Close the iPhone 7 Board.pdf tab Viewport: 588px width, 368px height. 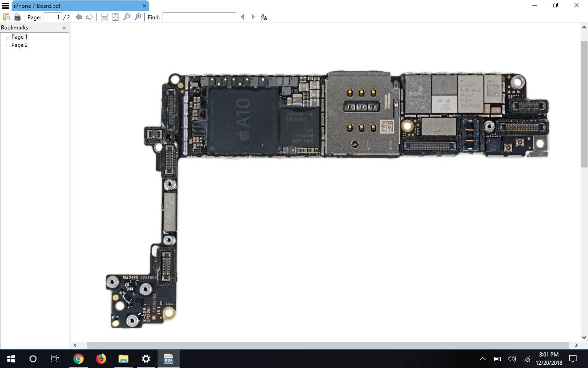click(x=144, y=6)
